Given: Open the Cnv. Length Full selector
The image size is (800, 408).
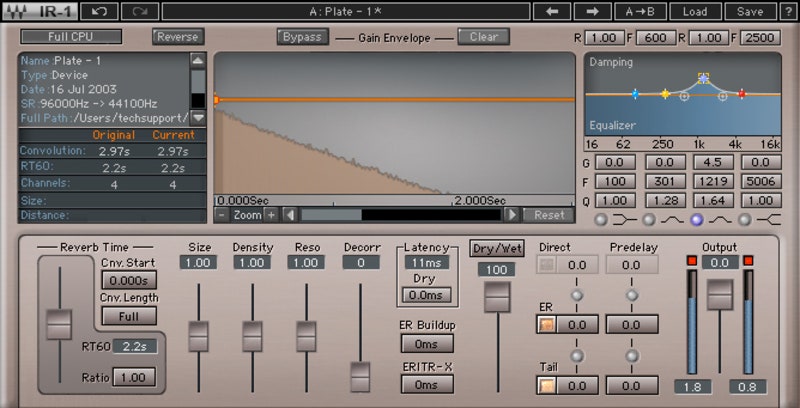Looking at the screenshot, I should (x=128, y=316).
